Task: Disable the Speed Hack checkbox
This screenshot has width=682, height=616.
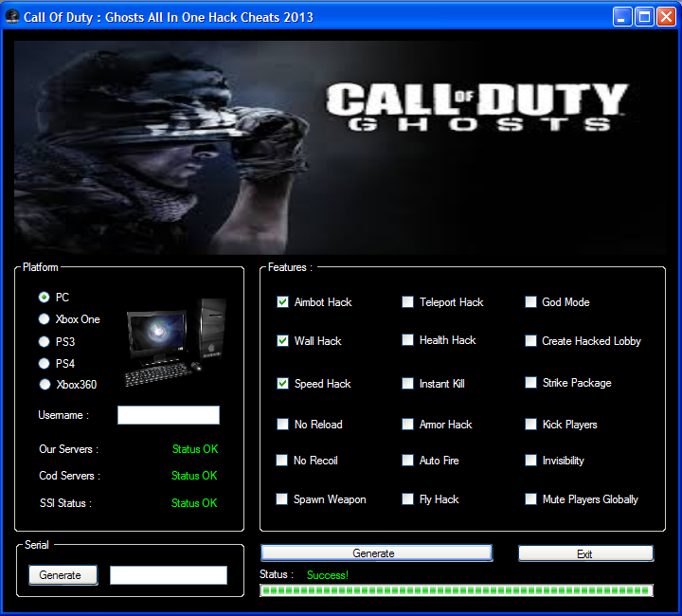Action: [282, 383]
